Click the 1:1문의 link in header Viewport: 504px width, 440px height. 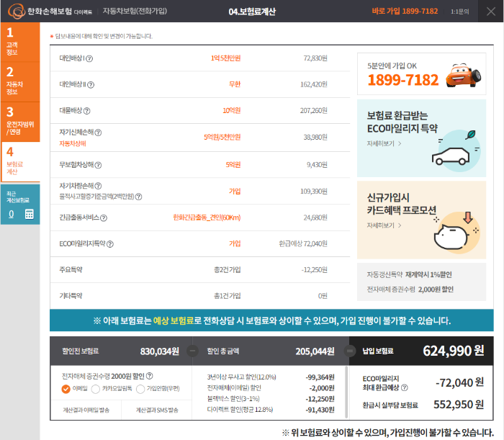coord(459,12)
